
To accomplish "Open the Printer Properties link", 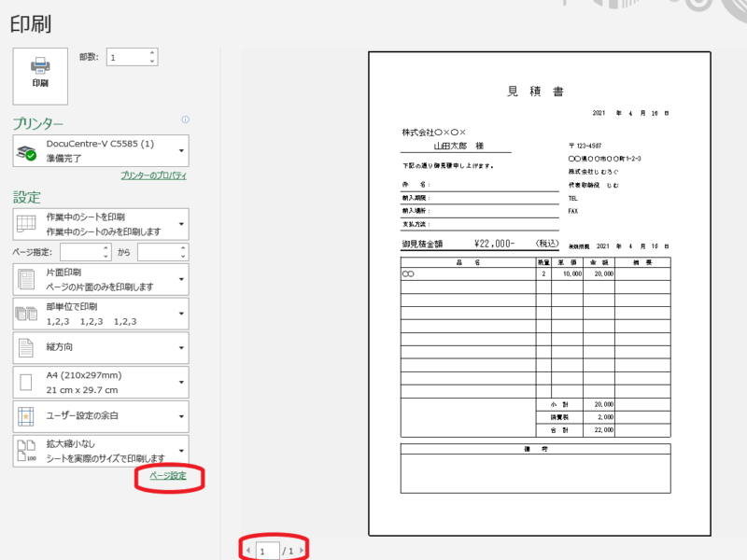I will coord(154,175).
